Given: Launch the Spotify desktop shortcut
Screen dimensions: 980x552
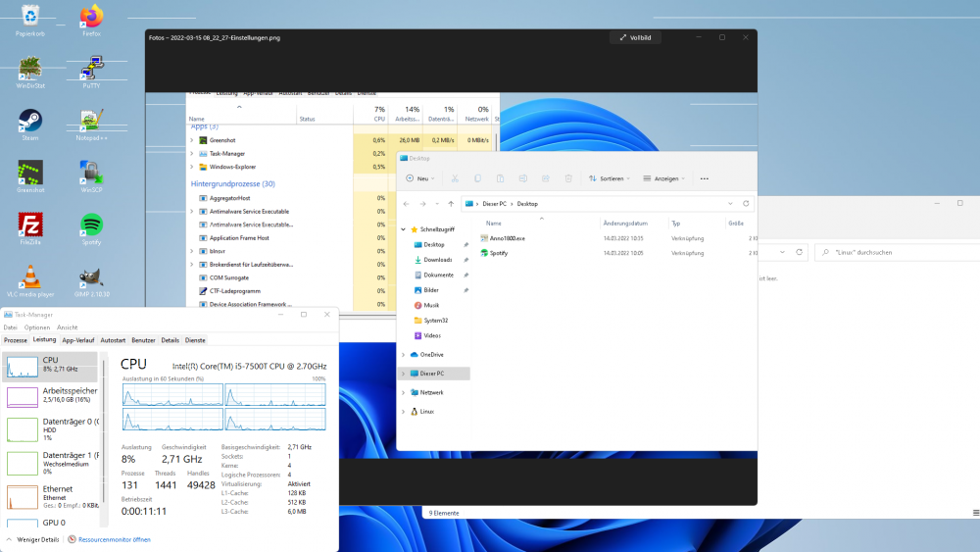Looking at the screenshot, I should coord(91,228).
